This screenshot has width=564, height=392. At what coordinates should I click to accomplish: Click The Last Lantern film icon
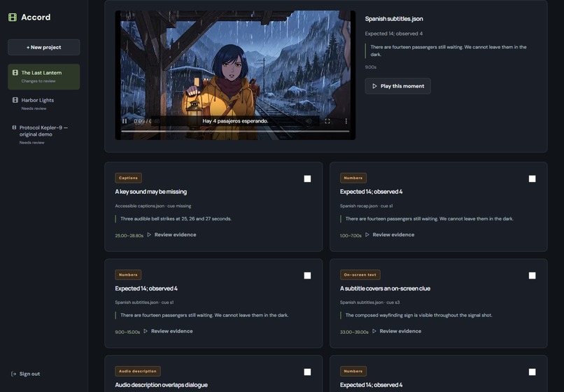point(15,73)
